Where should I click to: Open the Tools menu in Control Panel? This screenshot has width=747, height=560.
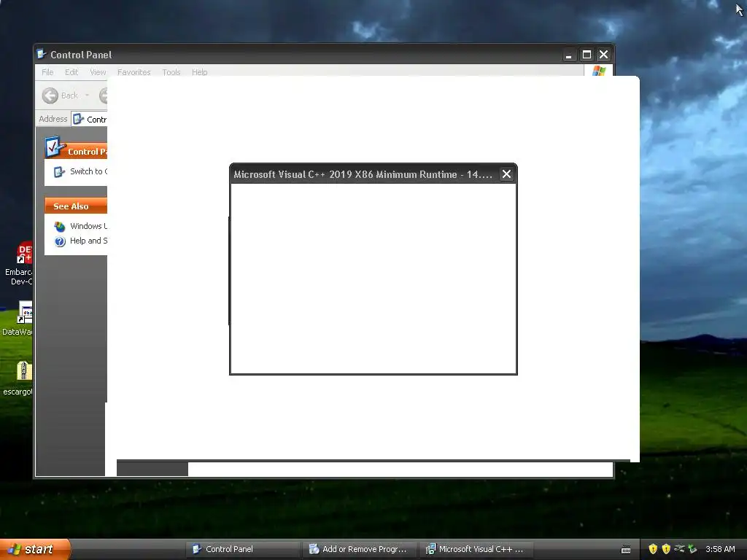171,72
